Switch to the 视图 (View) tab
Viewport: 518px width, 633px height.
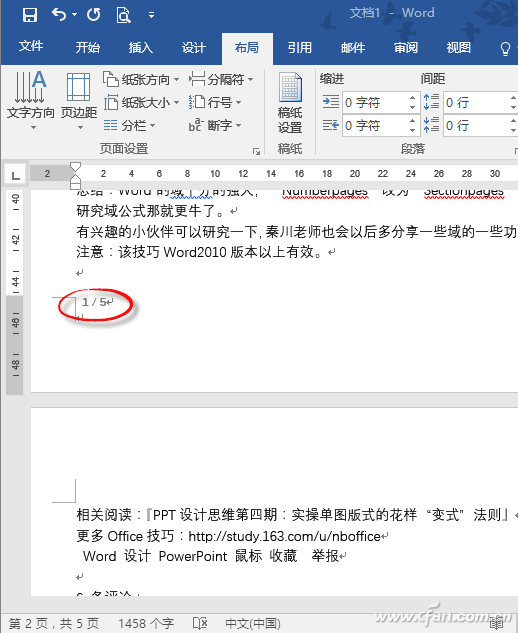458,48
